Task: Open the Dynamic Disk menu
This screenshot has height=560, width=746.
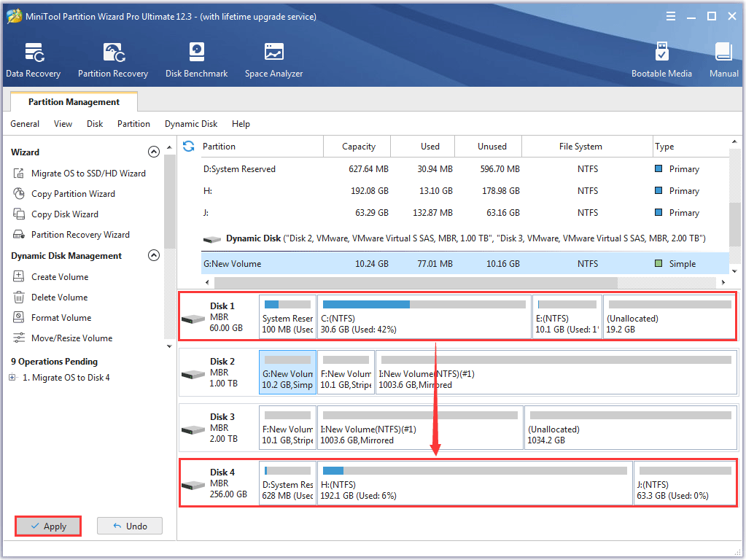Action: click(x=191, y=124)
